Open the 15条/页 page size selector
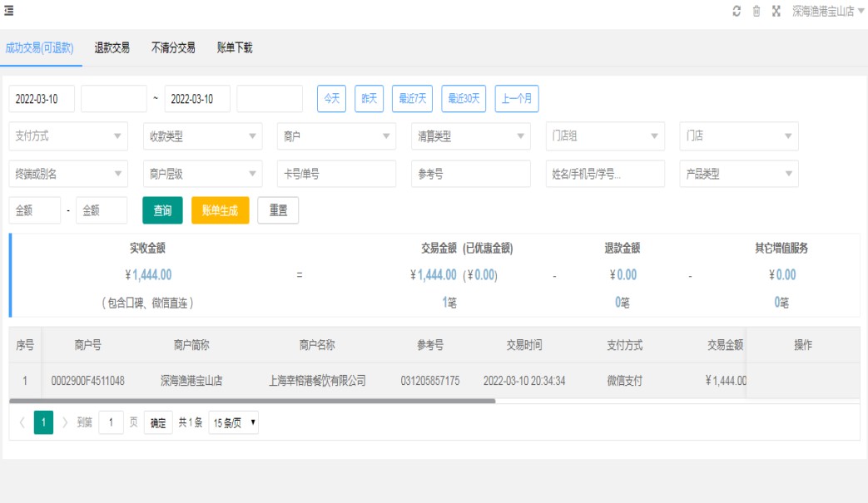The image size is (868, 503). (233, 422)
